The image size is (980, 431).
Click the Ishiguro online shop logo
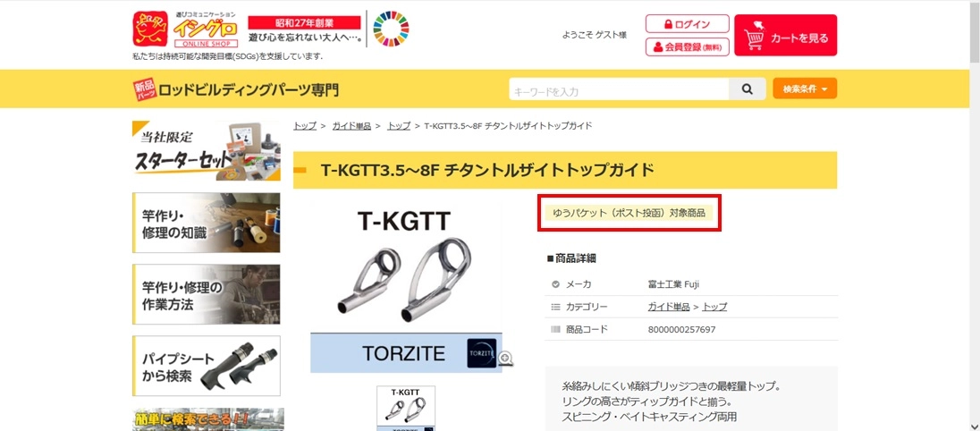(186, 29)
